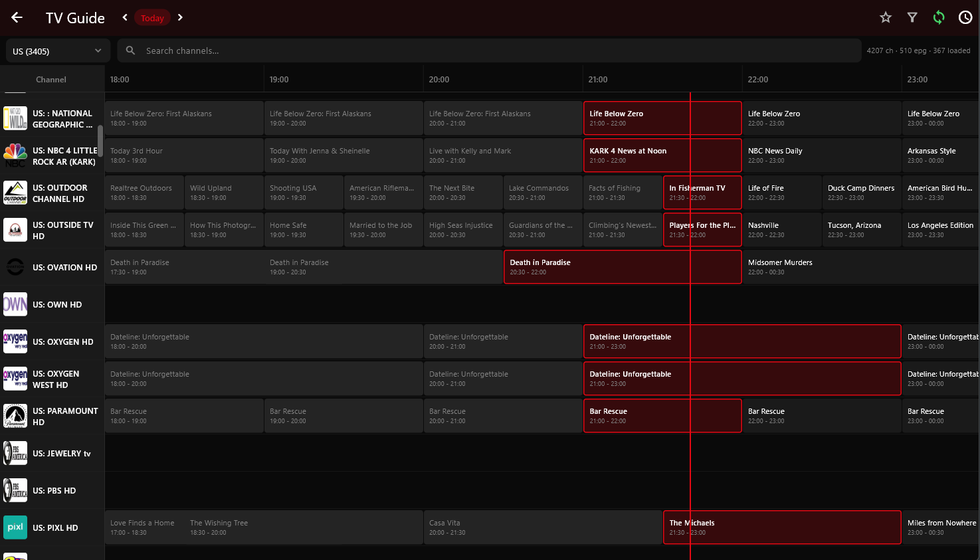Screen dimensions: 980x560
Task: Go to next day with the right chevron
Action: click(x=180, y=17)
